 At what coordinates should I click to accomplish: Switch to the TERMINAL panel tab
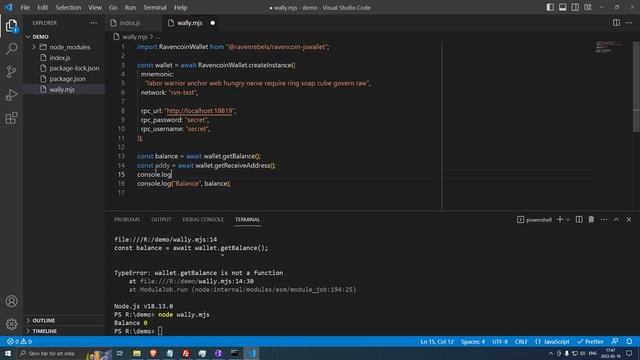pyautogui.click(x=247, y=220)
